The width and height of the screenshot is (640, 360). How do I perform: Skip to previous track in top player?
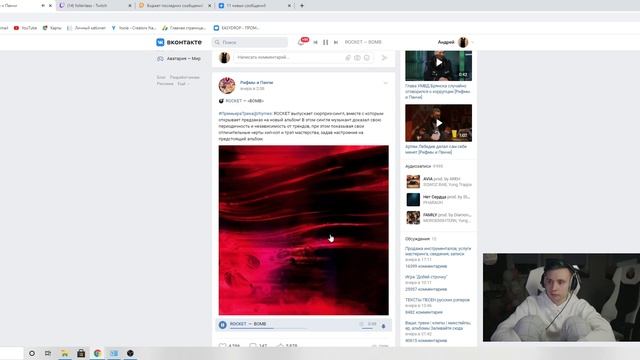(315, 42)
